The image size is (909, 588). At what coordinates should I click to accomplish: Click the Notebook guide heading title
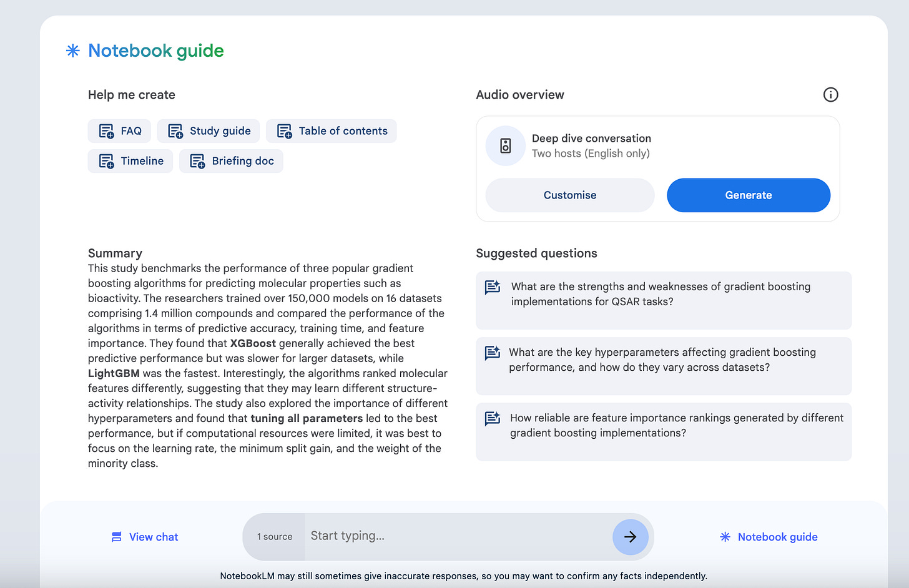click(156, 51)
